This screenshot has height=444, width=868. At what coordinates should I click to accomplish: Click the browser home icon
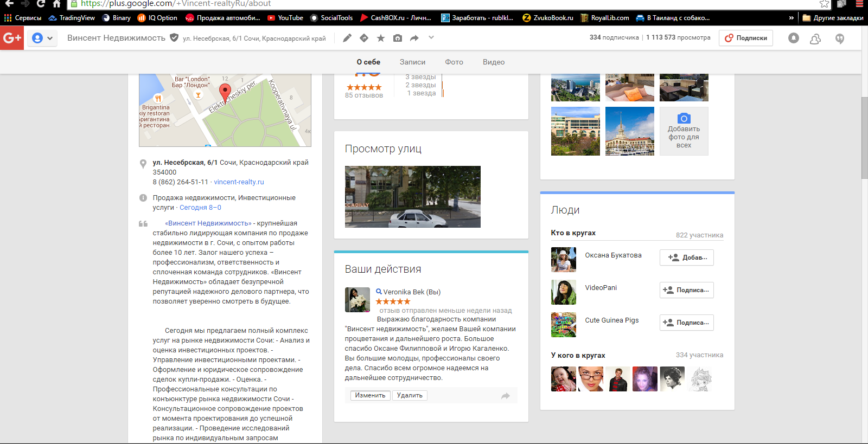coord(56,3)
